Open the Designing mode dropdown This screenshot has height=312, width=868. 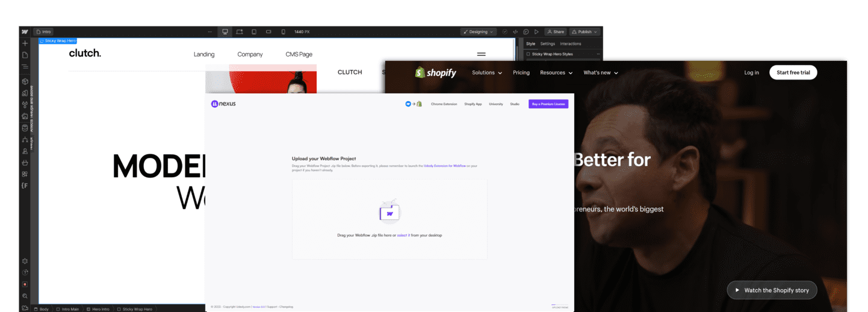[x=479, y=32]
